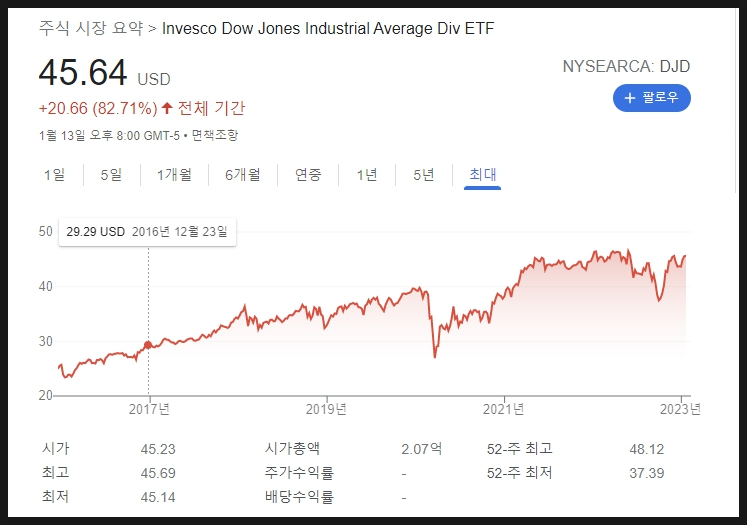Open the 5년 range tab
Image resolution: width=747 pixels, height=525 pixels.
(424, 174)
